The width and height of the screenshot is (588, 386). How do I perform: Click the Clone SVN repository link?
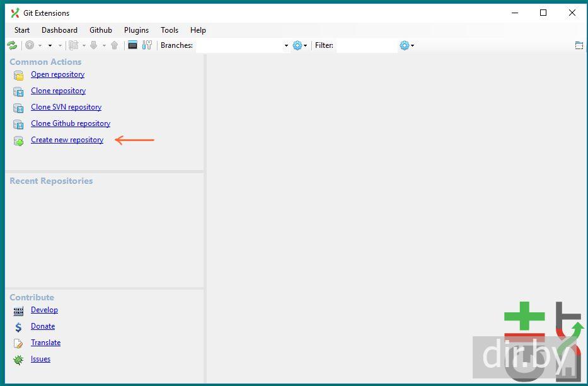(66, 107)
